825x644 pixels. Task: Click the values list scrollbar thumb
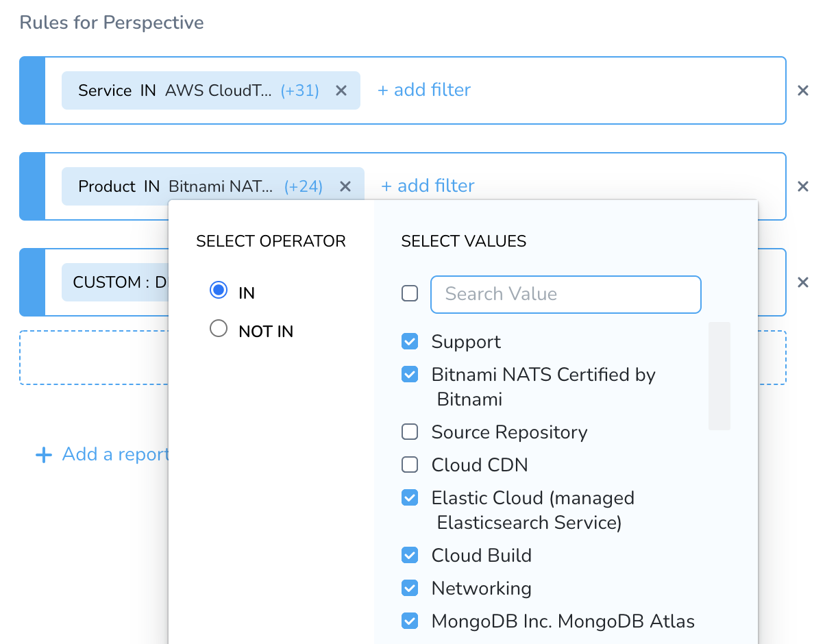pos(719,376)
